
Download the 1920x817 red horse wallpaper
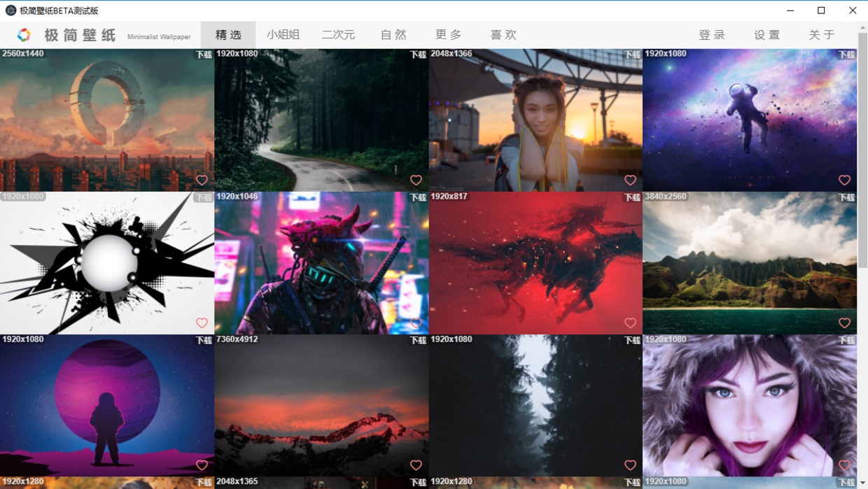[632, 197]
